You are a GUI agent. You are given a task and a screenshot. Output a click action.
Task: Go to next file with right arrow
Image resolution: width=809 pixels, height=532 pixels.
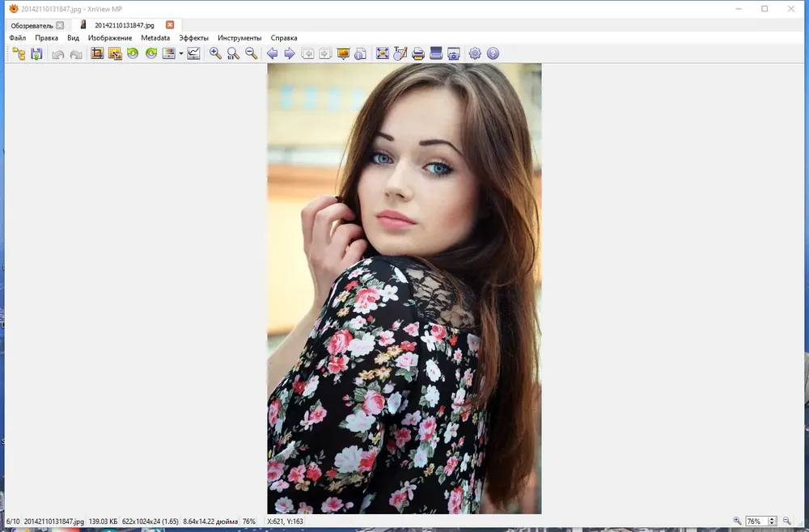(290, 53)
